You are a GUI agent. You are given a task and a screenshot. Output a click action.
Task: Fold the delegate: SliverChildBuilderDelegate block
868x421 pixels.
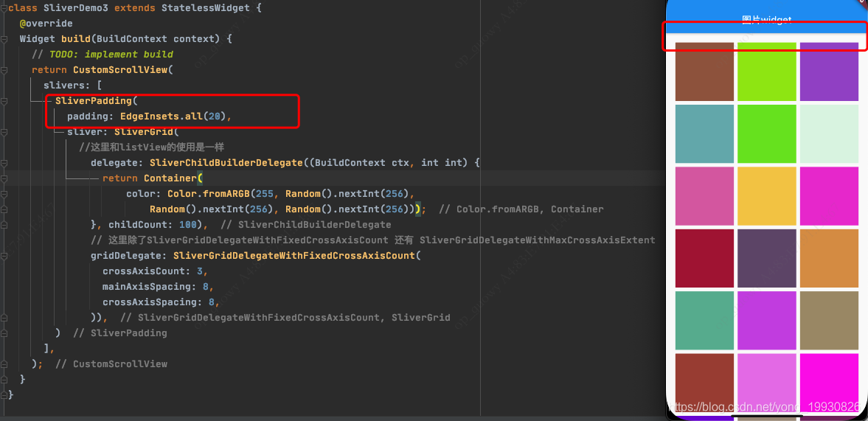point(4,163)
